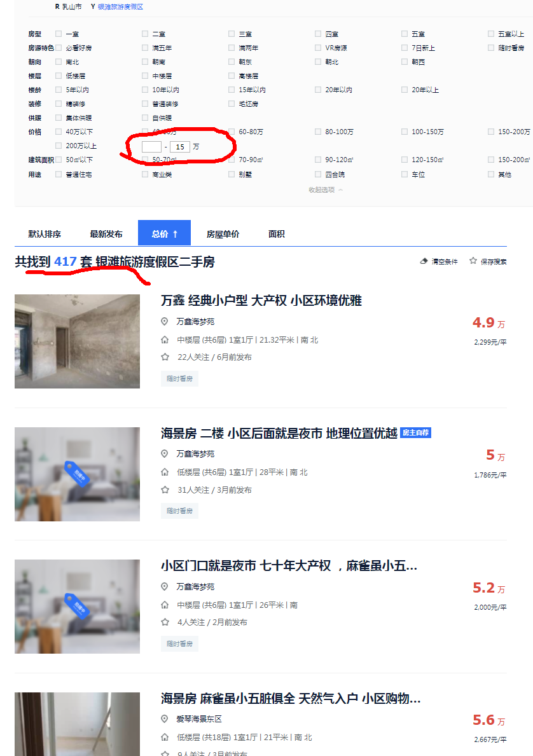Enable the VR房源 filter
533x756 pixels.
coord(318,48)
